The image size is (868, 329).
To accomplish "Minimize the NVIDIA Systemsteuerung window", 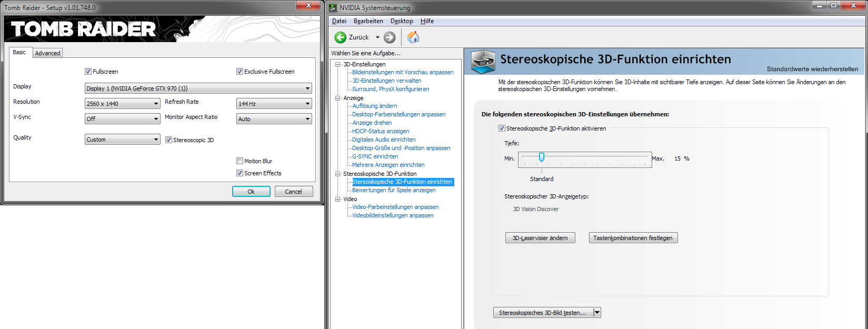I will pos(819,5).
